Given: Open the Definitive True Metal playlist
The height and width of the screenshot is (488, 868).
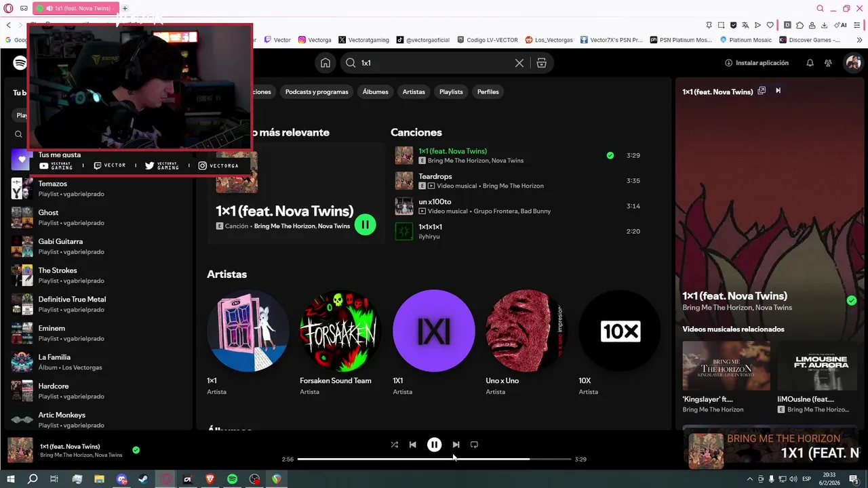Looking at the screenshot, I should [x=100, y=304].
